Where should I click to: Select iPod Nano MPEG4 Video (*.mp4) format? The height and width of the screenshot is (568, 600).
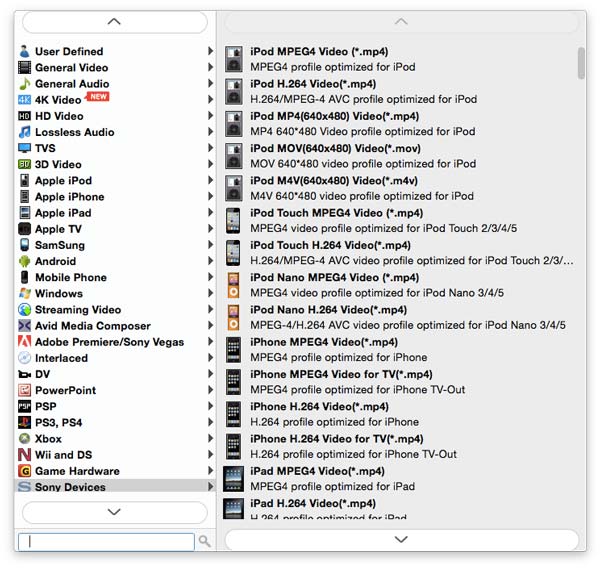coord(400,285)
